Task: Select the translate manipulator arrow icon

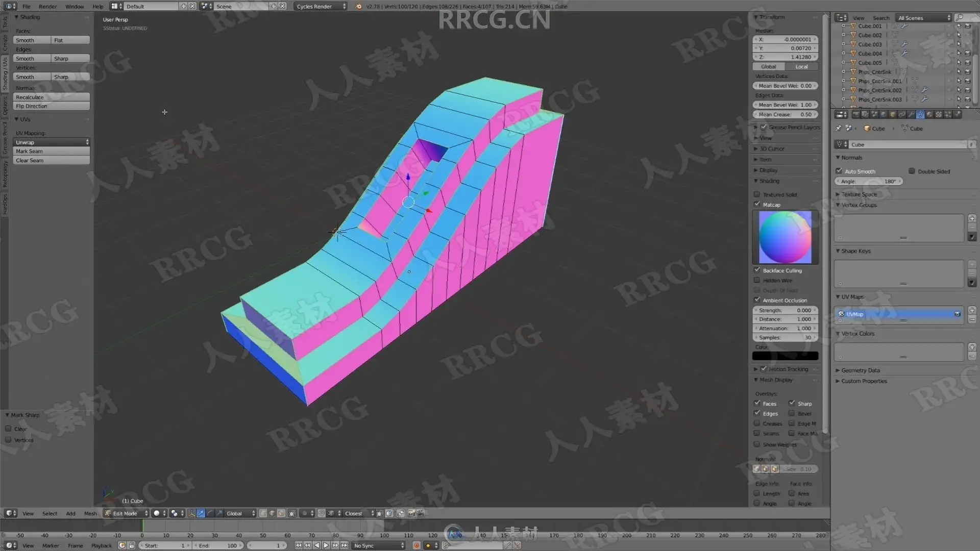Action: (201, 513)
